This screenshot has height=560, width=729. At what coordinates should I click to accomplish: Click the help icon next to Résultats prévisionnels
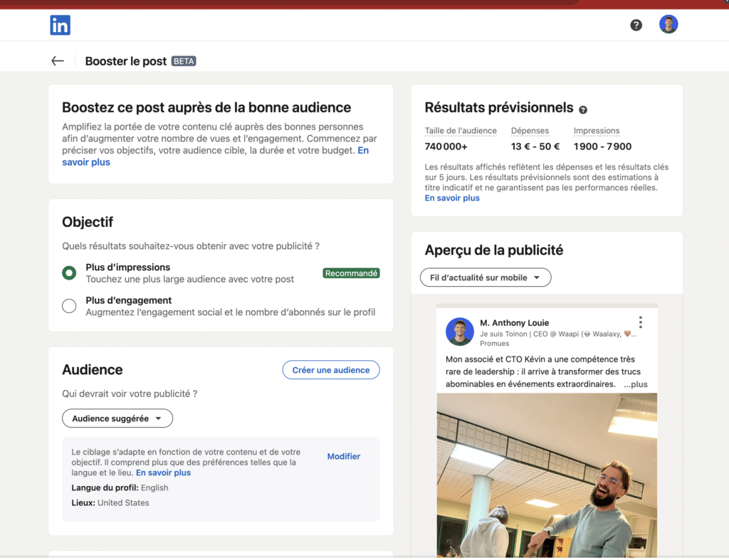tap(583, 107)
